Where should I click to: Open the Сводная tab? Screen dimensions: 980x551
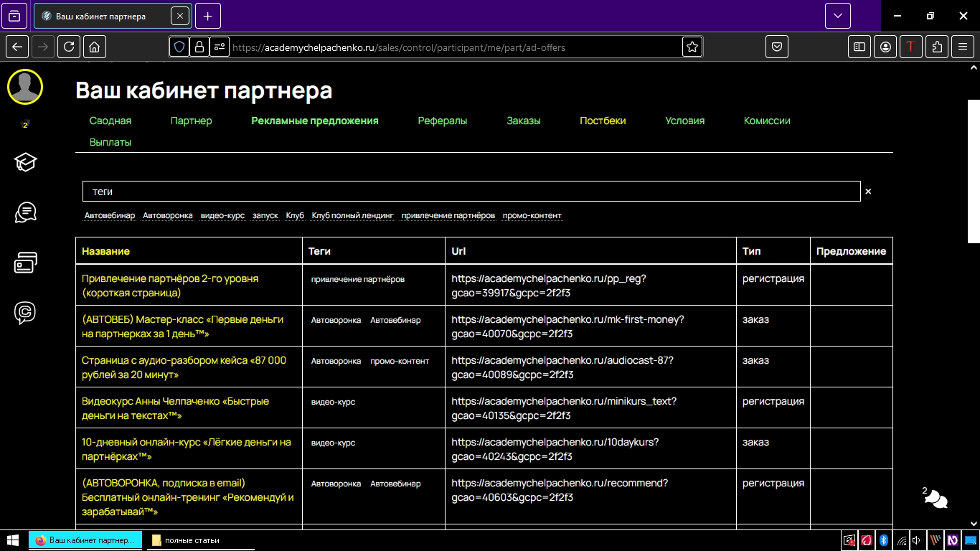pos(110,121)
